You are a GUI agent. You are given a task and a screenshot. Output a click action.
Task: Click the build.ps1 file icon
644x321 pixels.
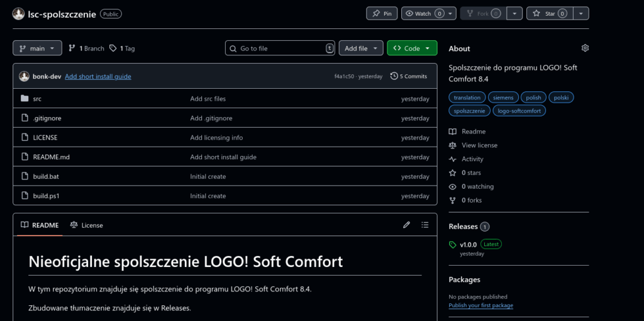tap(25, 196)
